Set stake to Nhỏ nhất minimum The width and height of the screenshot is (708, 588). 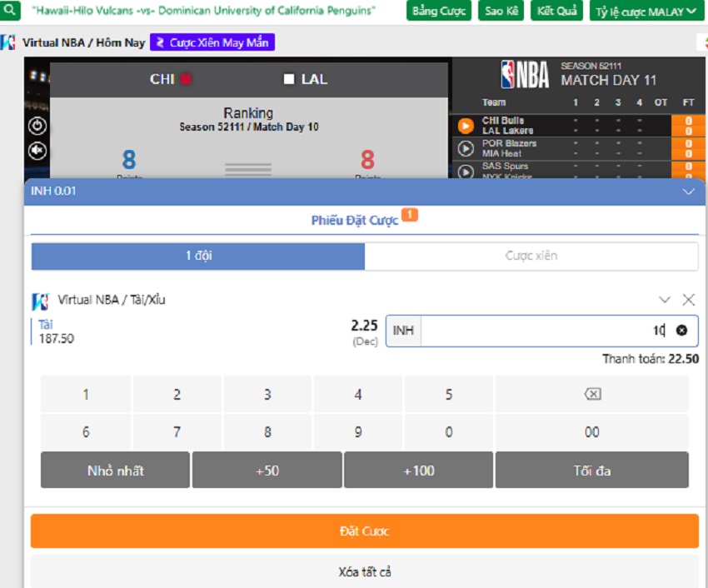pos(115,471)
